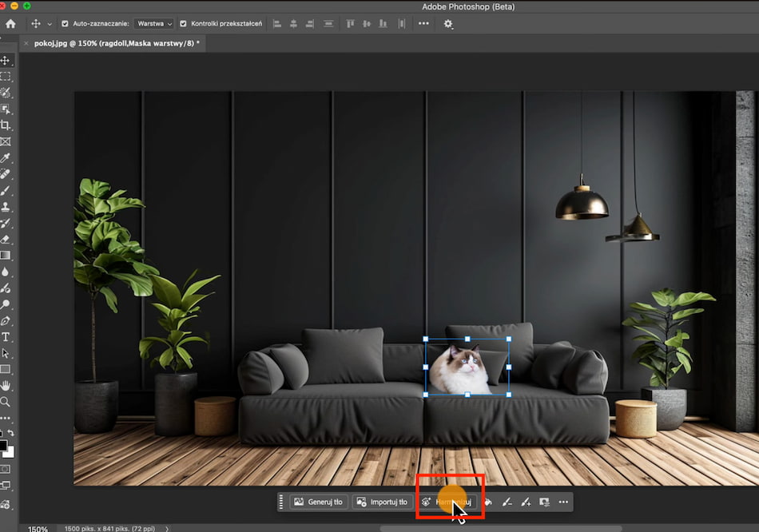Expand the document info chevron in status bar
This screenshot has height=532, width=759.
(166, 527)
